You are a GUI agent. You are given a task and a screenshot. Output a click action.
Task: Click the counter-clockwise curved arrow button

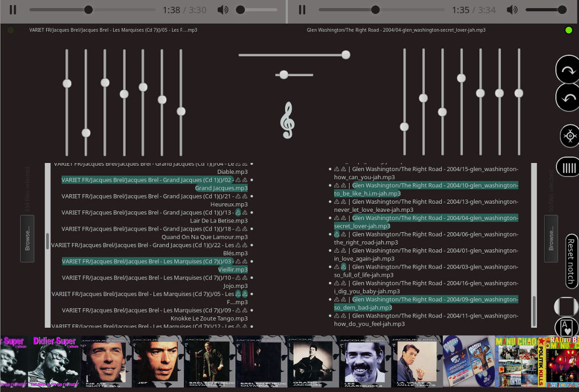pyautogui.click(x=569, y=98)
